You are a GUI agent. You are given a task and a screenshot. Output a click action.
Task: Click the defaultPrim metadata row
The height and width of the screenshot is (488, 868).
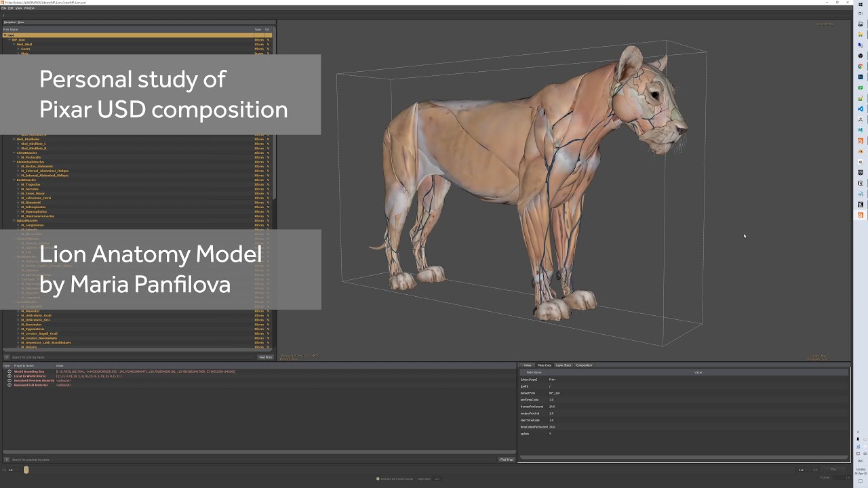pyautogui.click(x=684, y=393)
